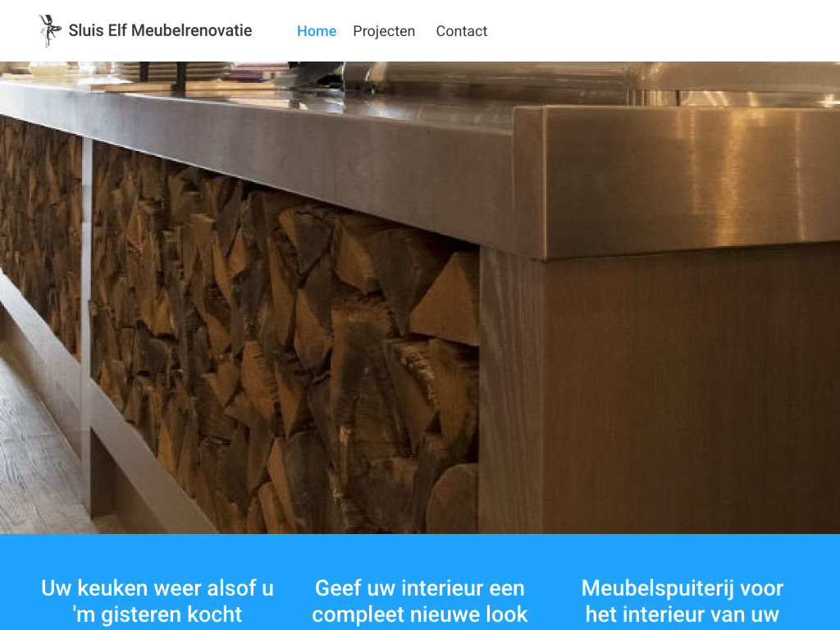Go to the Home menu item
The image size is (840, 630).
(317, 31)
